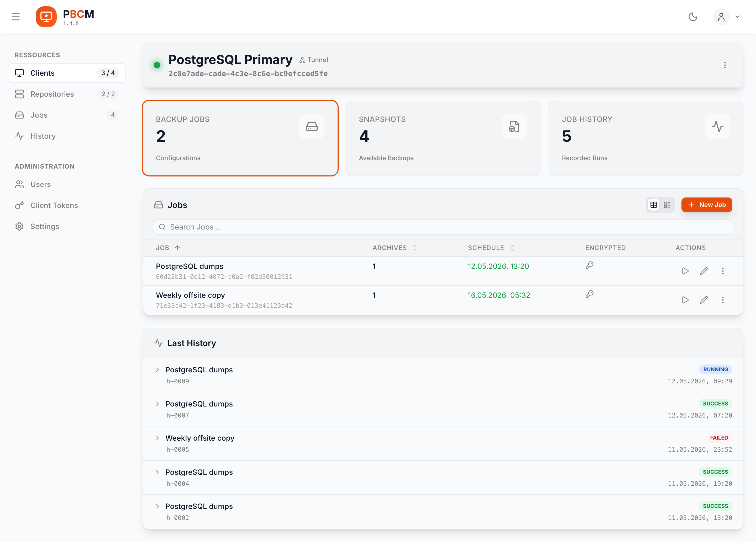This screenshot has height=542, width=756.
Task: Open Jobs in the sidebar
Action: pyautogui.click(x=67, y=115)
